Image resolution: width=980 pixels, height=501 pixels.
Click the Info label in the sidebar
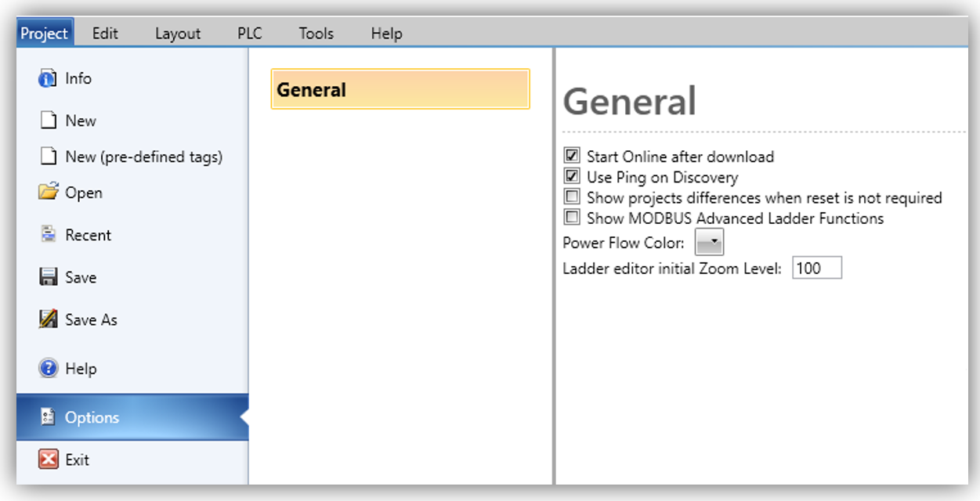78,78
